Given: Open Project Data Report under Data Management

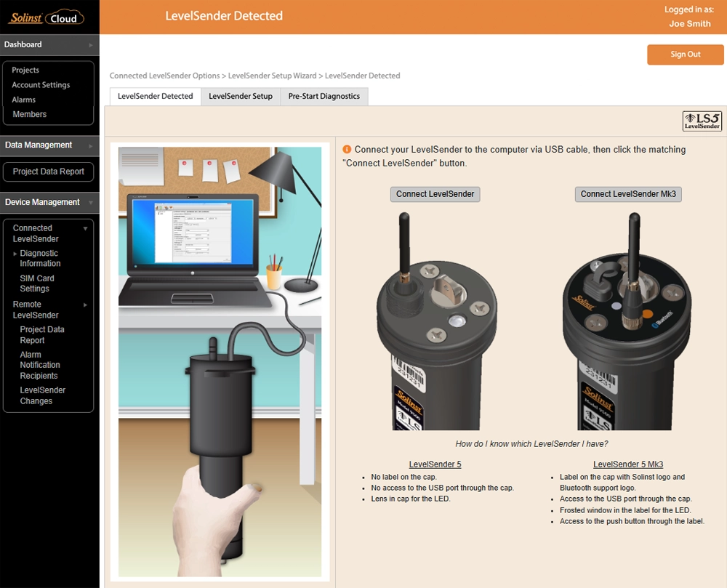Looking at the screenshot, I should [x=49, y=172].
